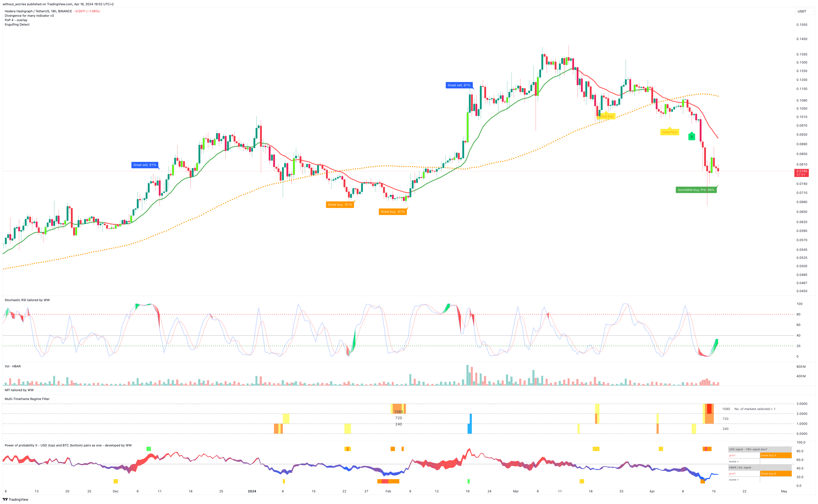Screen dimensions: 818x504
Task: Click 'USD signal - 18hr signal also?' header
Action: 760,449
